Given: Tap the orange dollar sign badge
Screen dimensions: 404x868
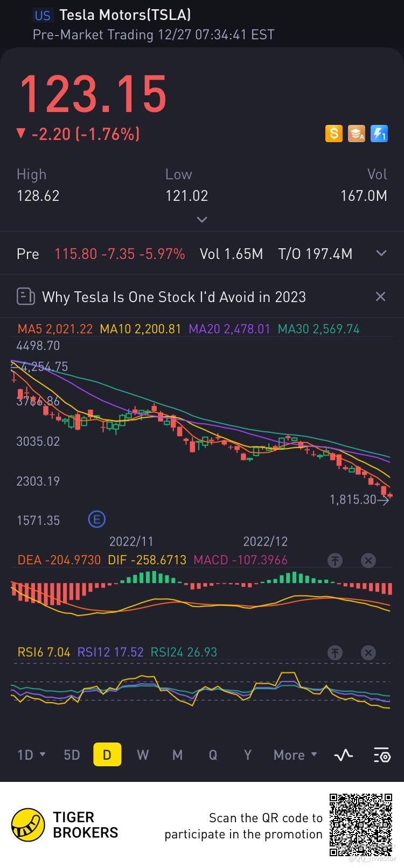Looking at the screenshot, I should [x=334, y=134].
